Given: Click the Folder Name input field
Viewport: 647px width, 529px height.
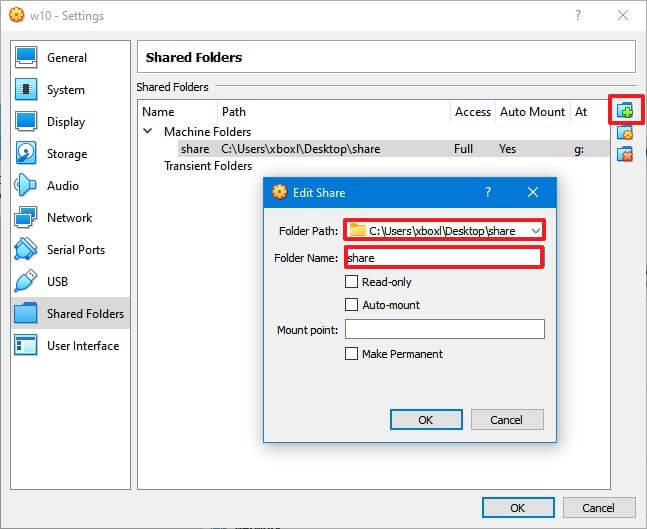Looking at the screenshot, I should 444,257.
